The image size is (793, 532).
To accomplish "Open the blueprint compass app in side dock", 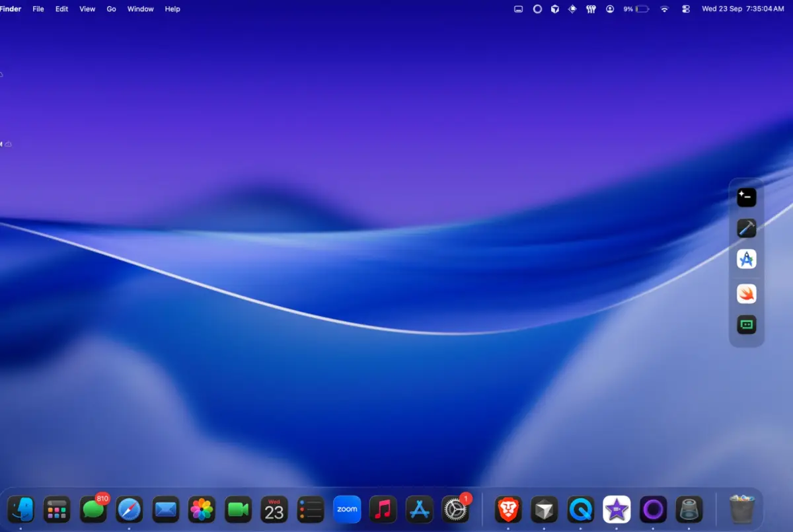I will pos(747,259).
